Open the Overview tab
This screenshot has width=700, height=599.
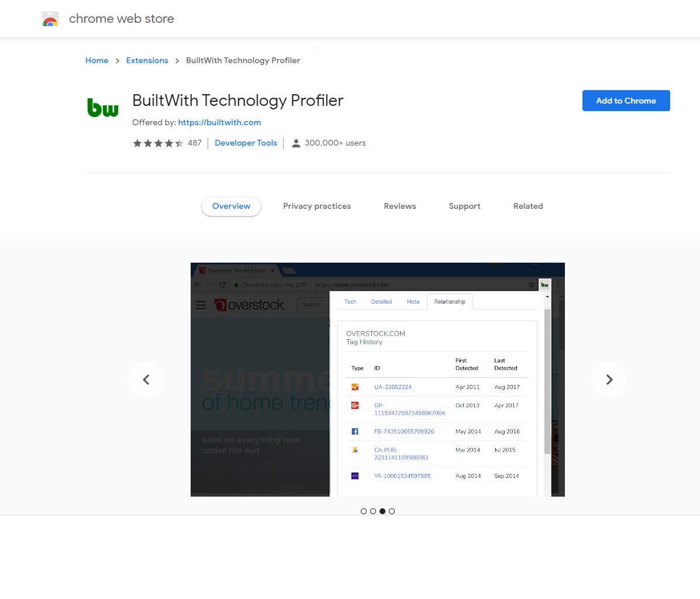pos(231,206)
